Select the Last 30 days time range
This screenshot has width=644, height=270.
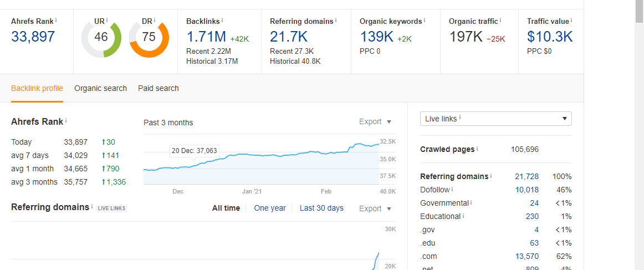point(321,208)
